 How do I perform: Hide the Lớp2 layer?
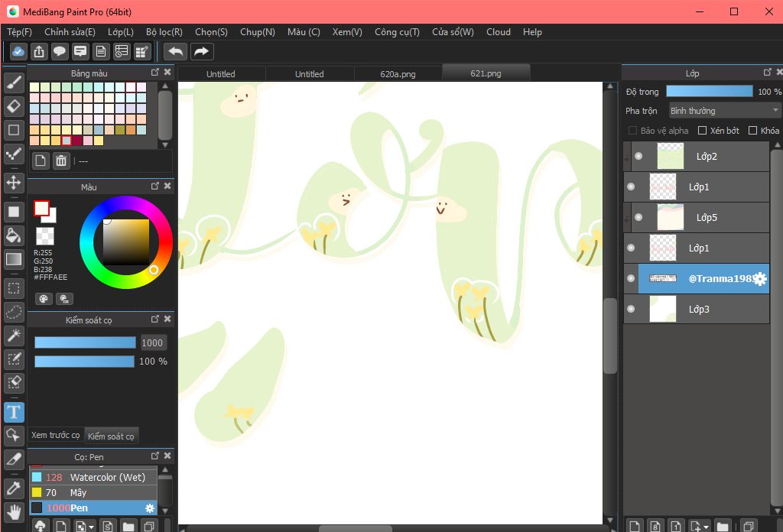click(638, 156)
